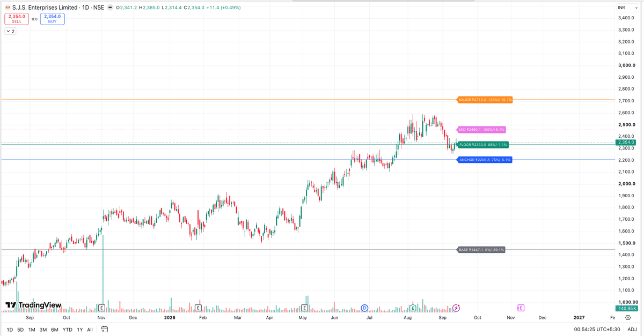Click the 2,000.0 price axis label
644x336 pixels.
pyautogui.click(x=626, y=184)
